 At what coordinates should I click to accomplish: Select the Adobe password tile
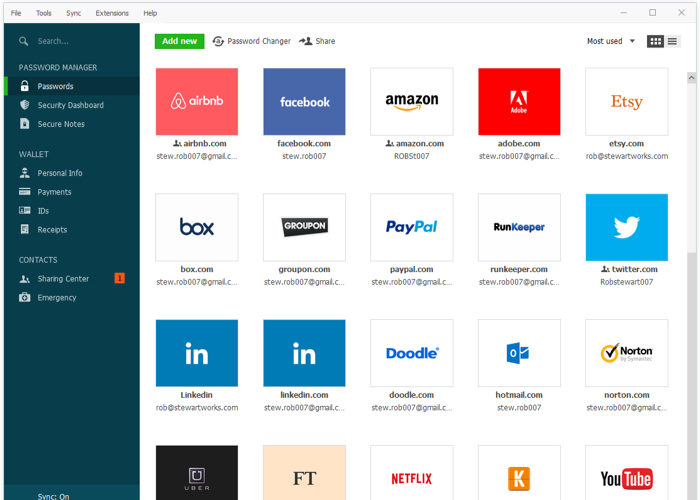click(x=519, y=101)
